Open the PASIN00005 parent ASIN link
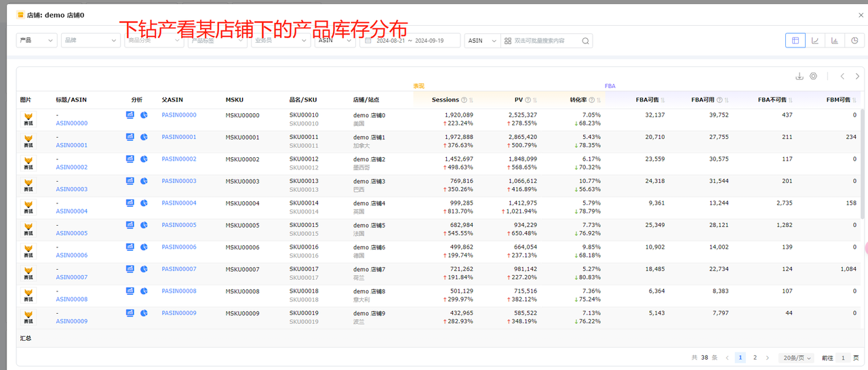868x370 pixels. [179, 225]
